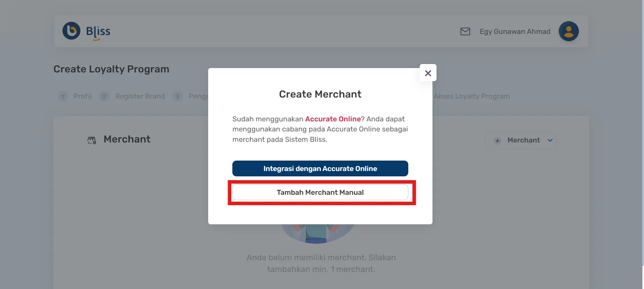Open the mail/inbox envelope icon
This screenshot has height=289, width=644.
465,31
